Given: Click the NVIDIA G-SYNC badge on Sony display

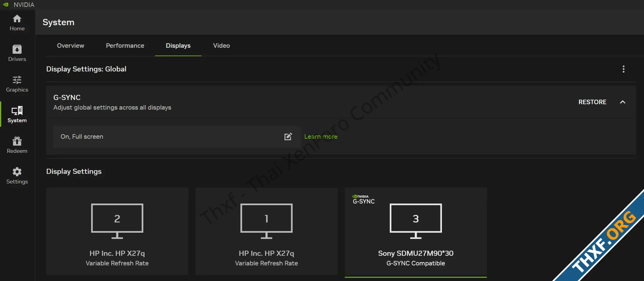Looking at the screenshot, I should tap(363, 200).
